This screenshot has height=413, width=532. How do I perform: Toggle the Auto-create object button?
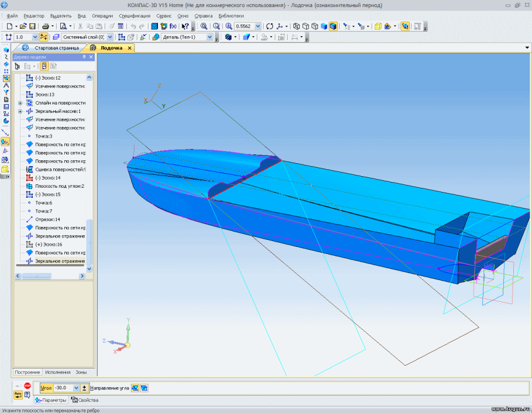(18, 394)
